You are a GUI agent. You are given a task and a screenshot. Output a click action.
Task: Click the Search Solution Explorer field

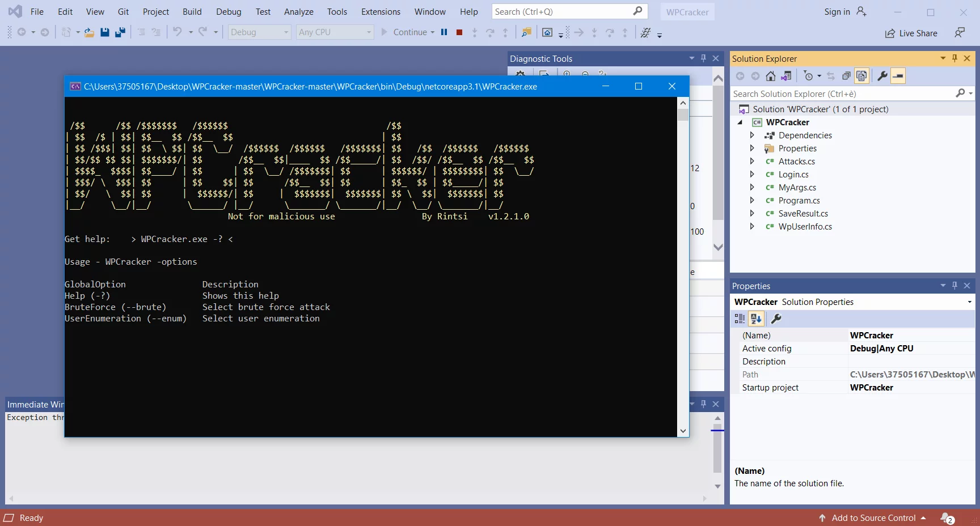842,94
